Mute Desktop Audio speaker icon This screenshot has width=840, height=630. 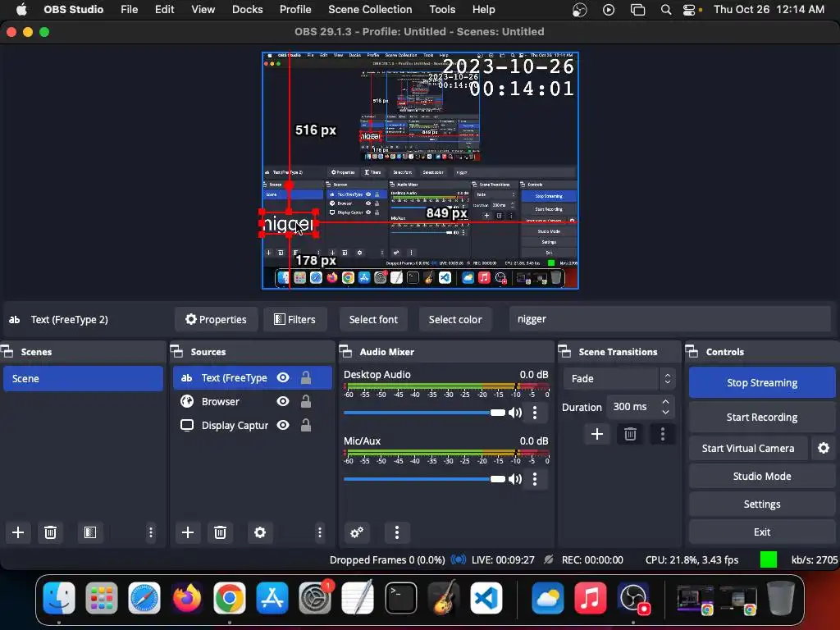pyautogui.click(x=515, y=413)
